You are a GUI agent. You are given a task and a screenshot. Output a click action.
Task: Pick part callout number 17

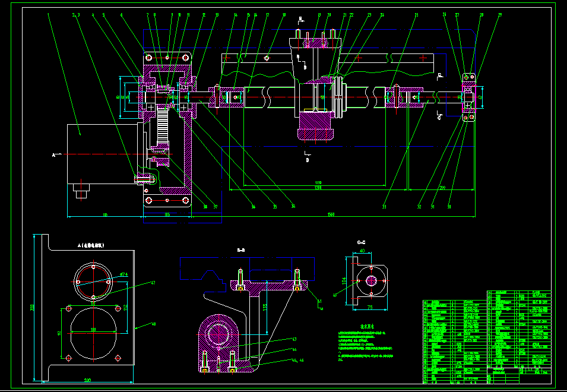[267, 15]
